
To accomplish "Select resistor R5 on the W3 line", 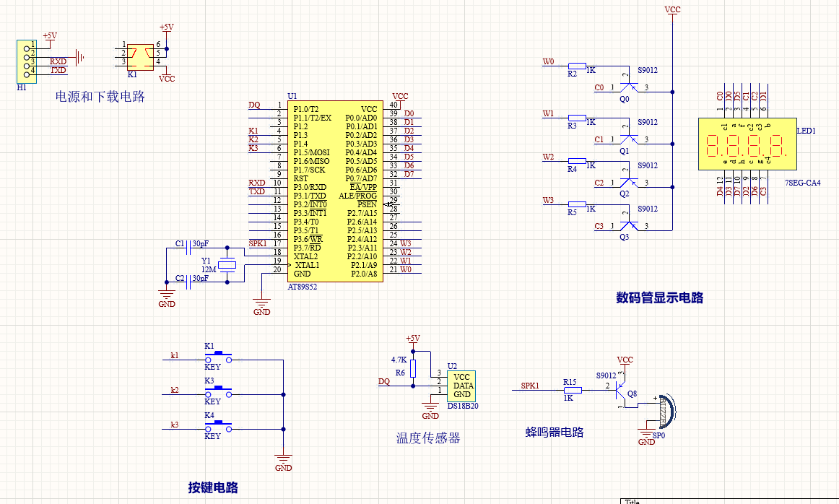I will pos(578,204).
